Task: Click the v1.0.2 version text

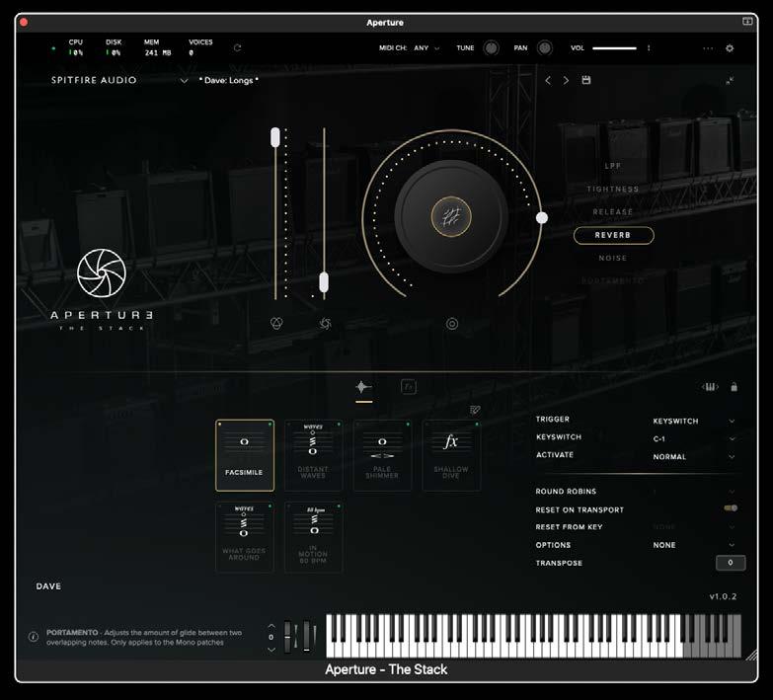Action: pyautogui.click(x=723, y=596)
